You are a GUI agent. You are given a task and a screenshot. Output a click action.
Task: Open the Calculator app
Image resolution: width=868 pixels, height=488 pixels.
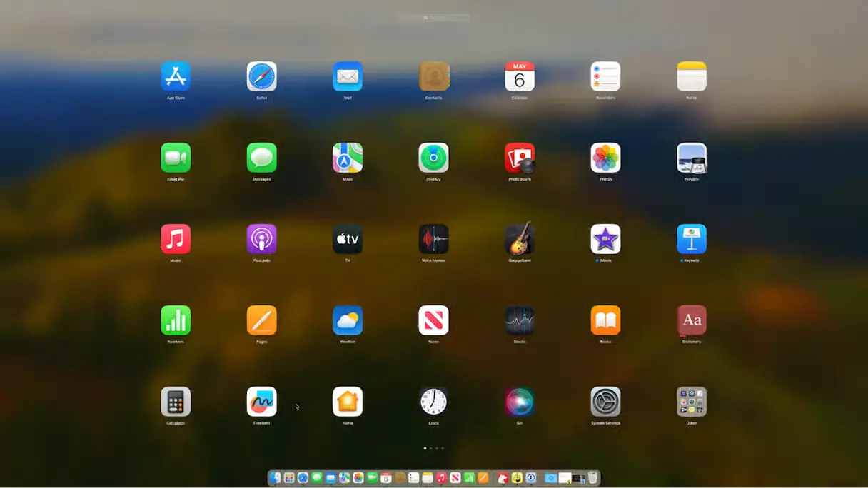(x=176, y=402)
